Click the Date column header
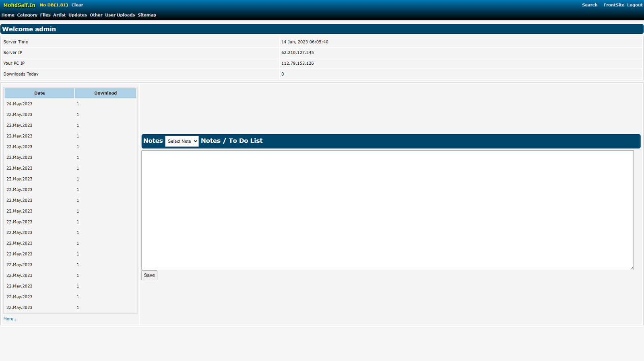 pos(39,93)
